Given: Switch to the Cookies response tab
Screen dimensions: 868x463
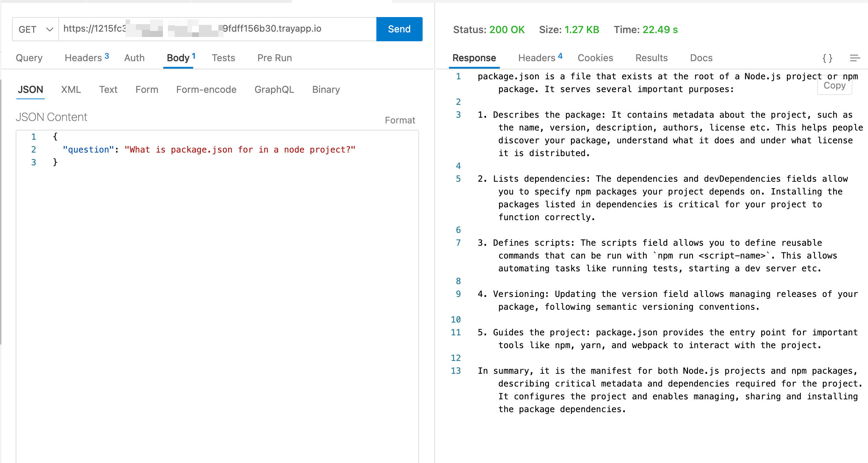Looking at the screenshot, I should (595, 58).
